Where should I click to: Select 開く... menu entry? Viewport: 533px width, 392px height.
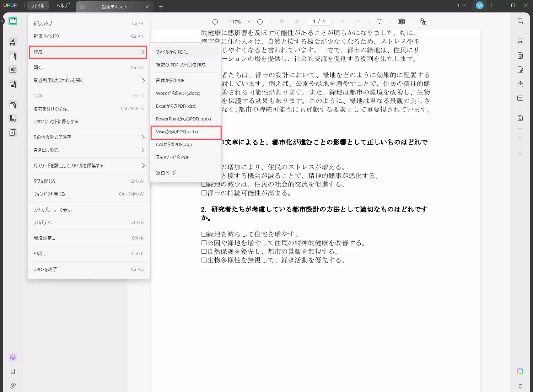[89, 68]
